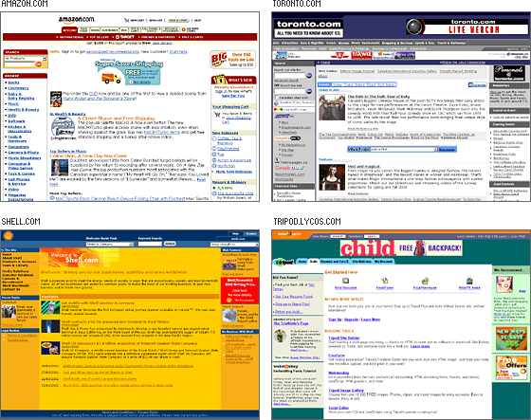Screen dimensions: 531x420
Task: Click the Sign Up link on Tripod
Action: tap(335, 320)
